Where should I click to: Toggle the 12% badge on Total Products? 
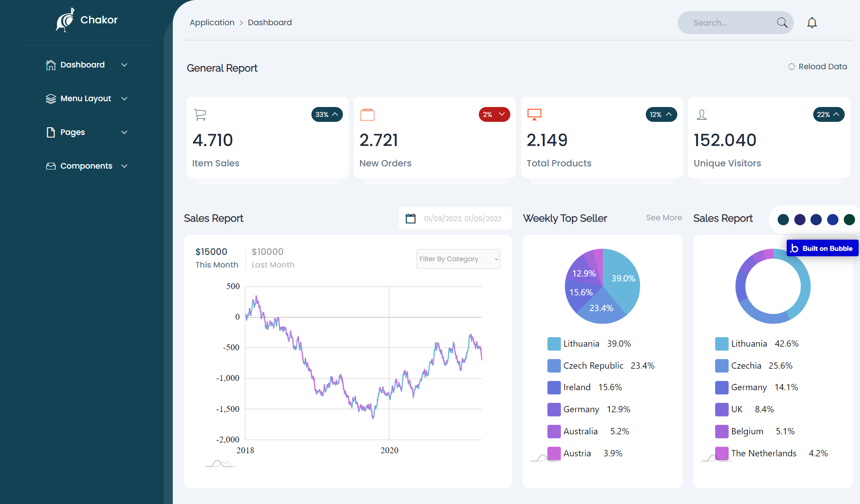[661, 114]
